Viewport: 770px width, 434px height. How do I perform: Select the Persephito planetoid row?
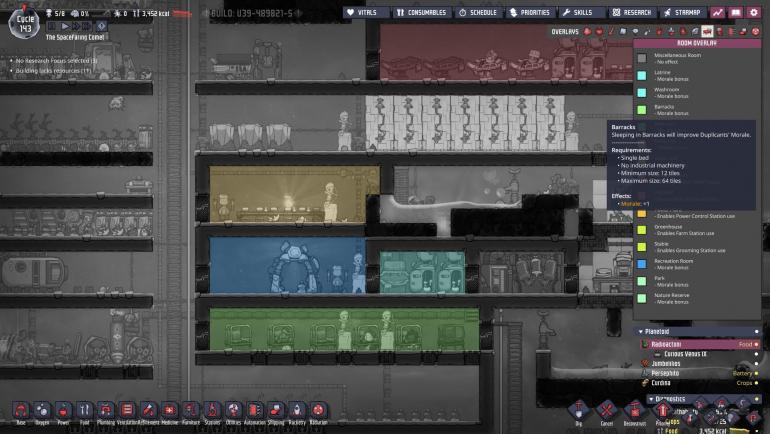[699, 373]
